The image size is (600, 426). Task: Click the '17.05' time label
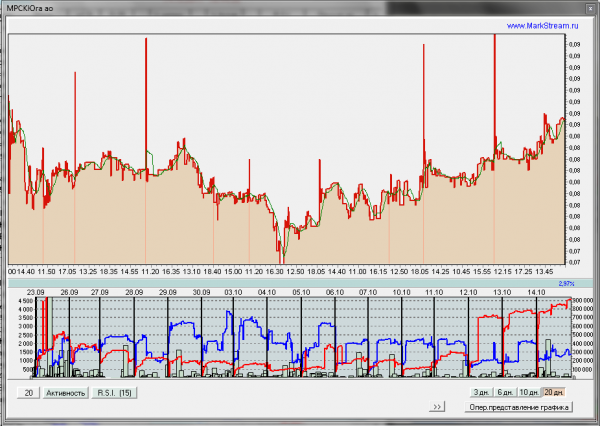67,272
